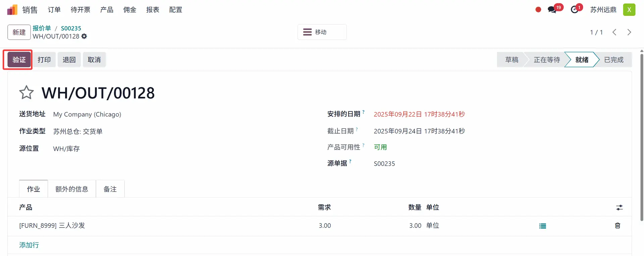This screenshot has width=644, height=256.
Task: Click the 添加行 link
Action: pos(29,245)
